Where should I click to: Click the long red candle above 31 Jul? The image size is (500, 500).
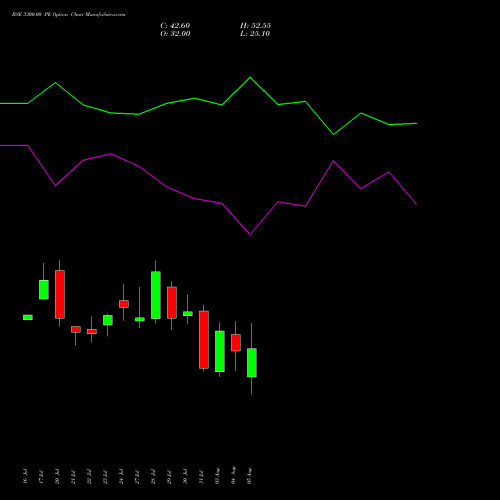(204, 340)
